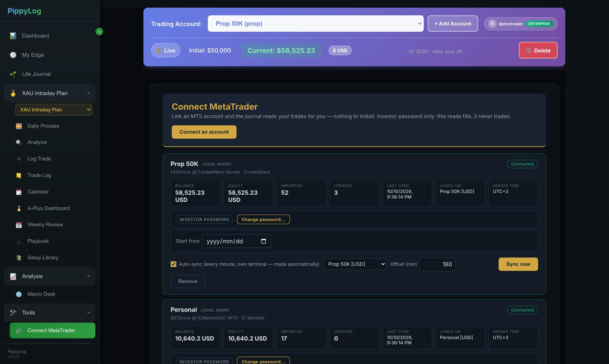Image resolution: width=609 pixels, height=364 pixels.
Task: Open Prop 50K [USD] lands-on dropdown
Action: 355,264
